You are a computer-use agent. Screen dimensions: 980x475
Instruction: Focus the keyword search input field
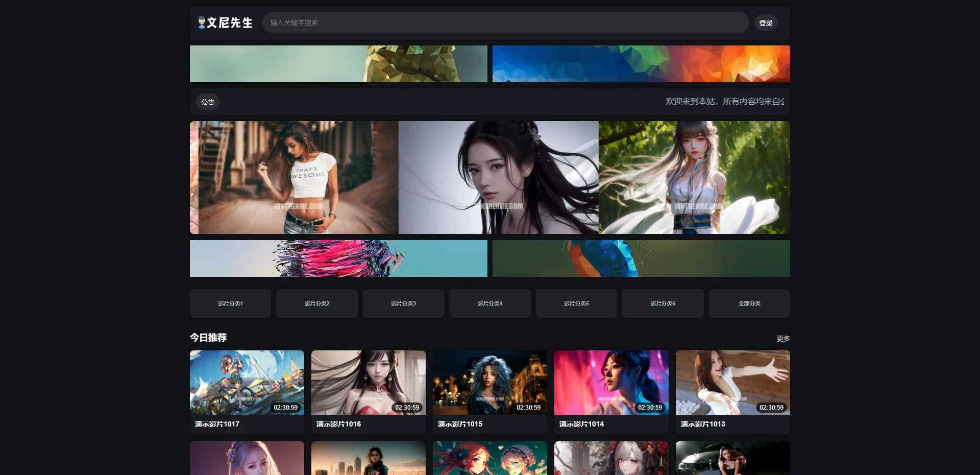[x=505, y=23]
